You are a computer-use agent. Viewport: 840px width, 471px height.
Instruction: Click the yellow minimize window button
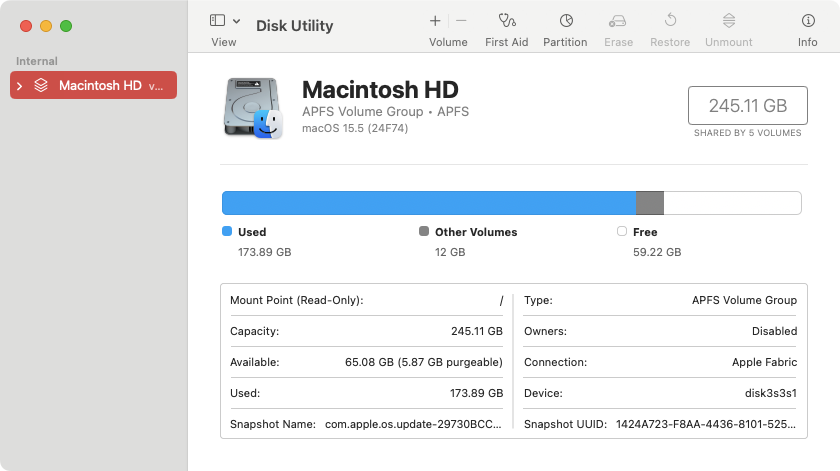(x=46, y=26)
